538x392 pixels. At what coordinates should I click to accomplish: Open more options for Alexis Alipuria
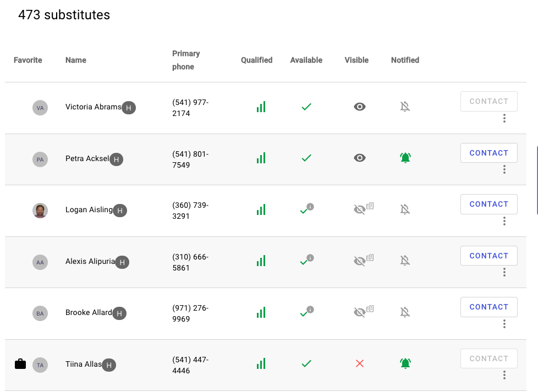(504, 272)
